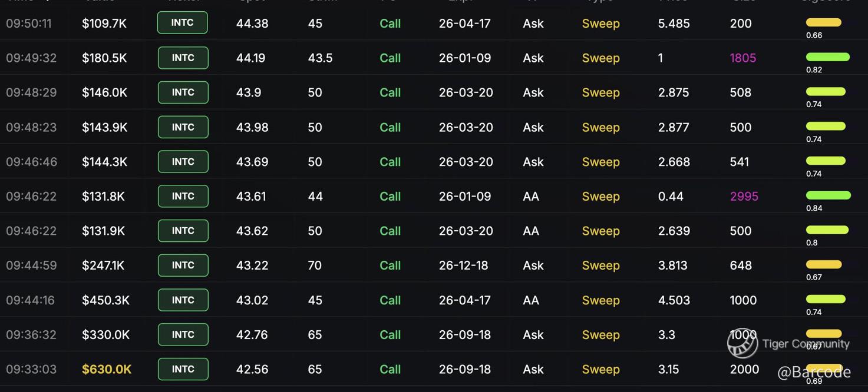Click the Tiger Community logo icon

tap(742, 344)
